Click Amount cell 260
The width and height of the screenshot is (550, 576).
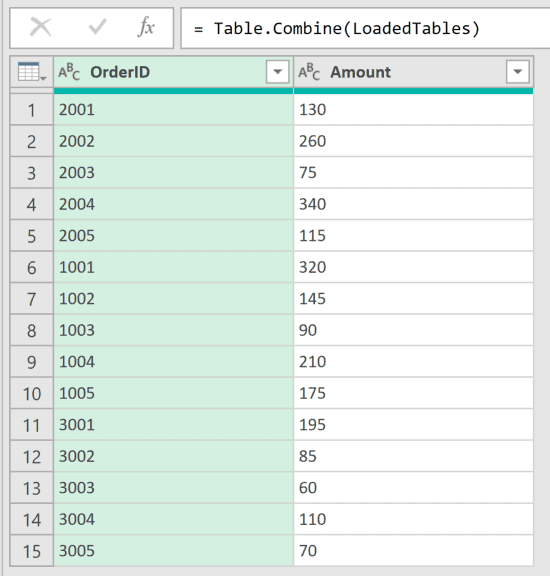click(x=413, y=141)
